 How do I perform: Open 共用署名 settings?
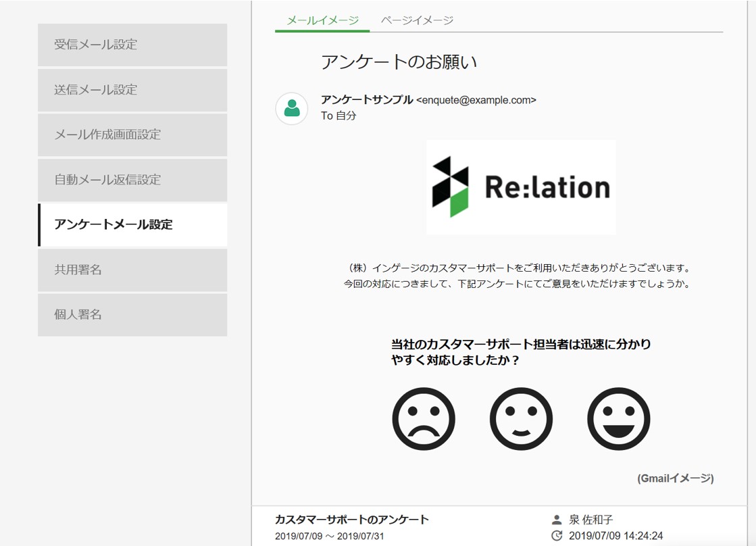(132, 270)
